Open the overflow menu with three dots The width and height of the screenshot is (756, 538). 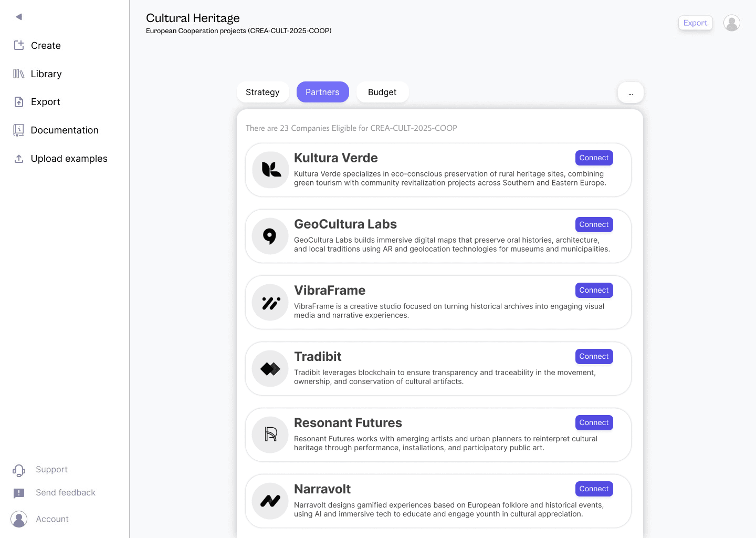(x=631, y=92)
